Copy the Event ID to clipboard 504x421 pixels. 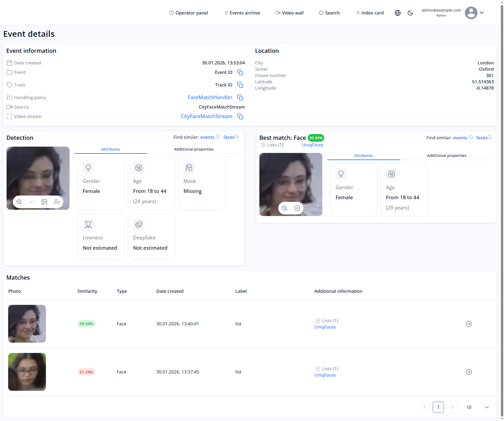[x=240, y=72]
